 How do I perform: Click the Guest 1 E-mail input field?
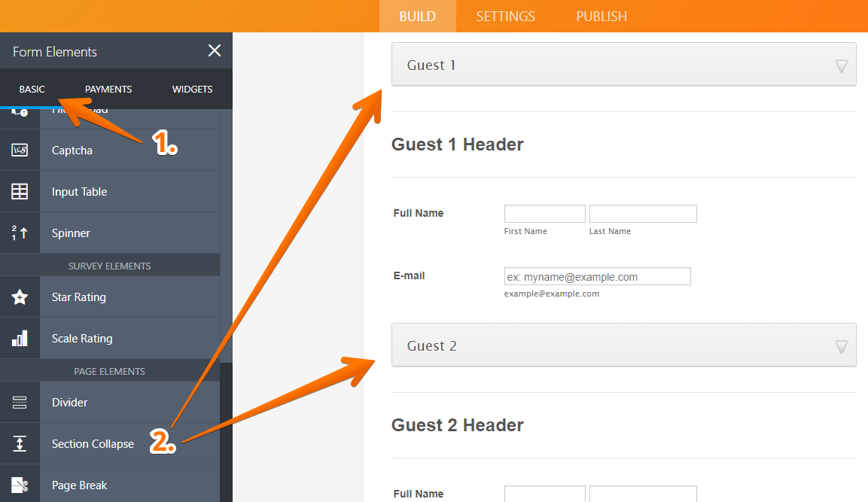tap(597, 276)
